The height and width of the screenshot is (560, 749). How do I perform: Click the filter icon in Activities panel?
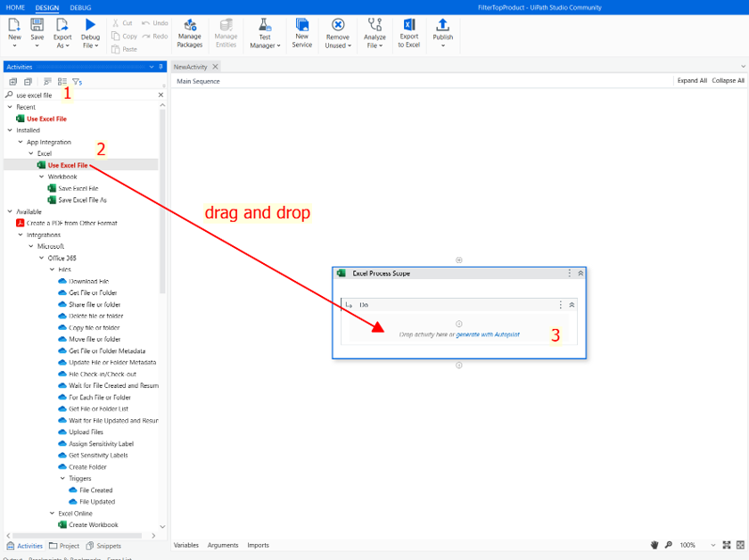77,82
